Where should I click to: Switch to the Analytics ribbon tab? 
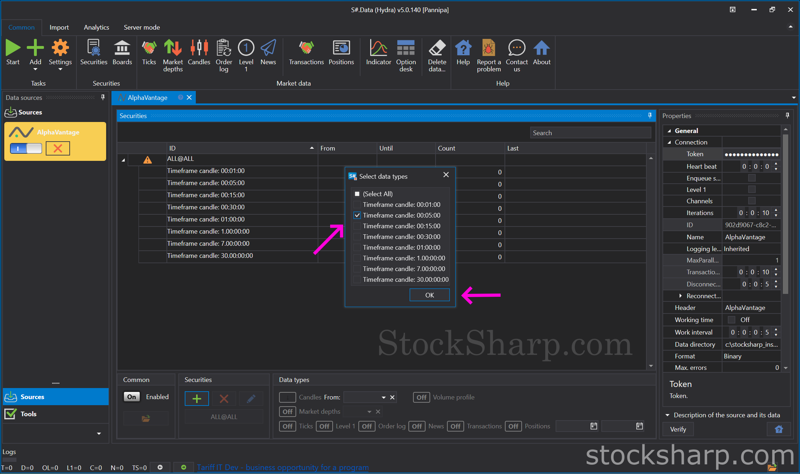click(96, 28)
